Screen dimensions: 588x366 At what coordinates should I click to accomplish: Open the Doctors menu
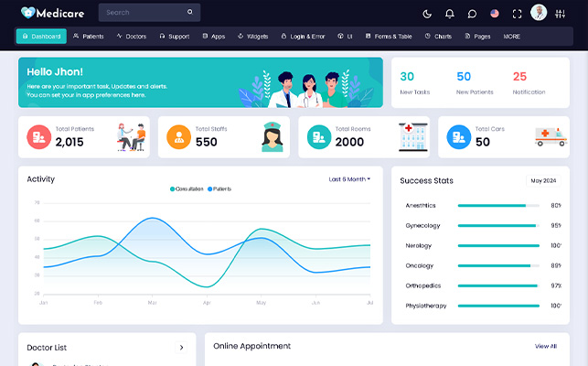coord(131,37)
